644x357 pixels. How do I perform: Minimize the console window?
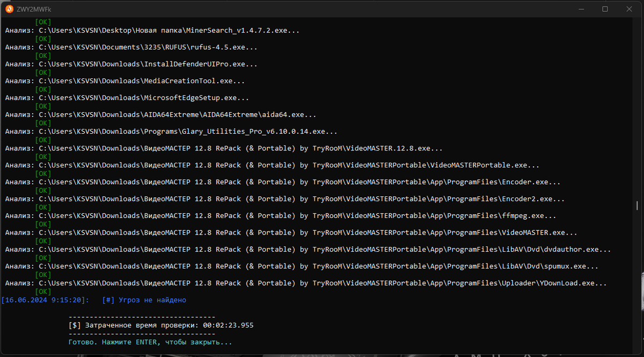tap(580, 9)
